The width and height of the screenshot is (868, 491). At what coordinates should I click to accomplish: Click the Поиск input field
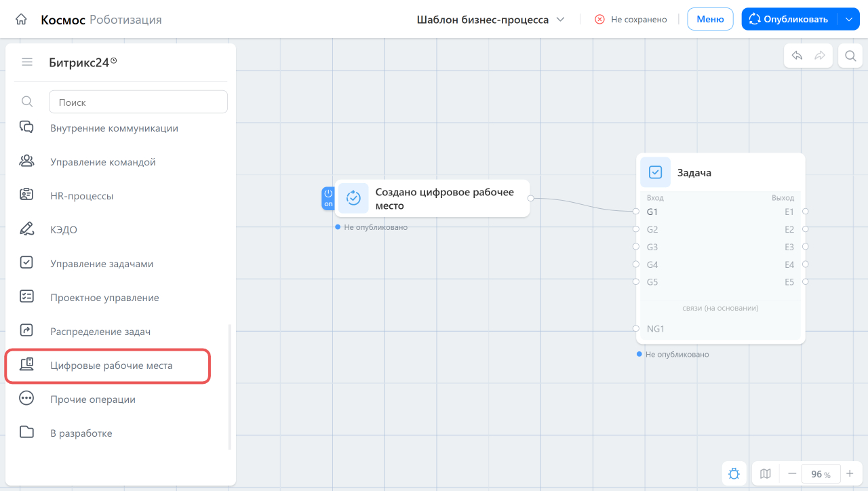click(138, 102)
